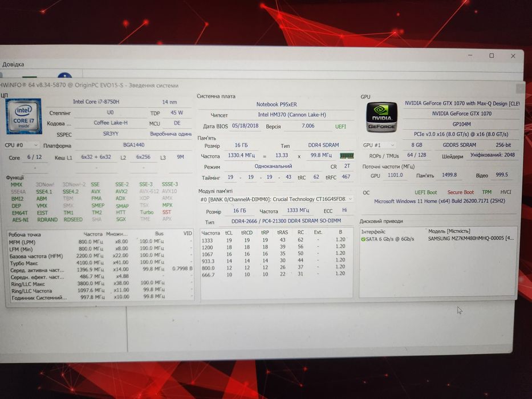
Task: Click the Intel Core i7 logo
Action: (23, 116)
